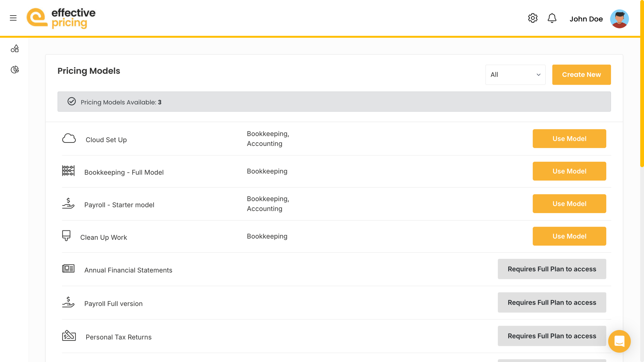
Task: Open the chat support bubble
Action: [619, 341]
